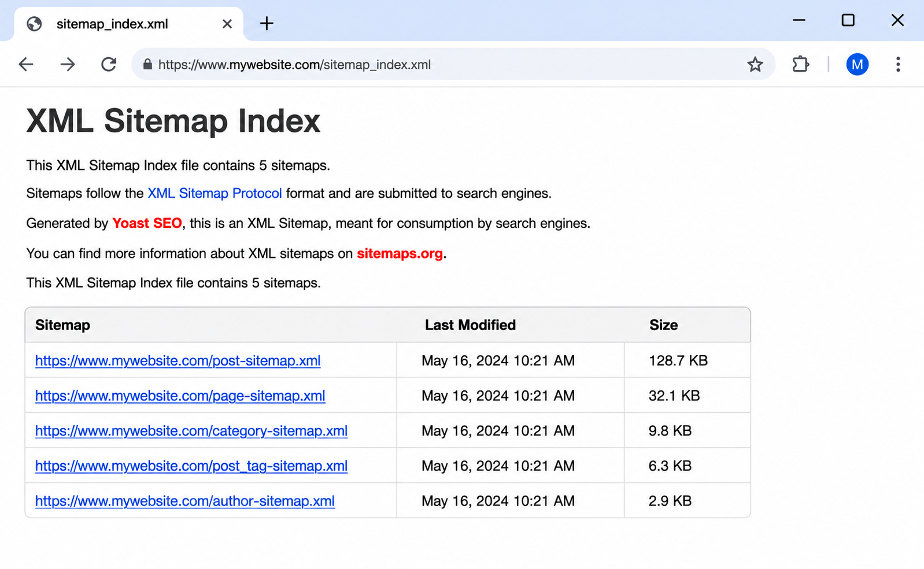Open the Yoast SEO link
The width and height of the screenshot is (924, 569).
[x=147, y=223]
